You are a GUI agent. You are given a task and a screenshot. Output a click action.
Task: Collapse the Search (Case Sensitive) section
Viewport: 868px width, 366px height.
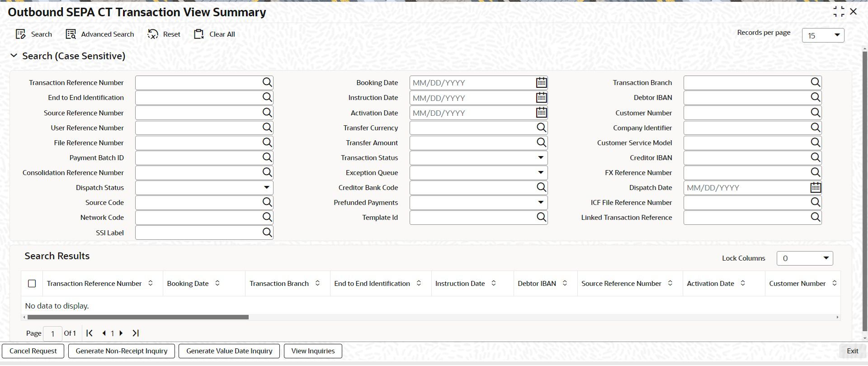[x=14, y=56]
